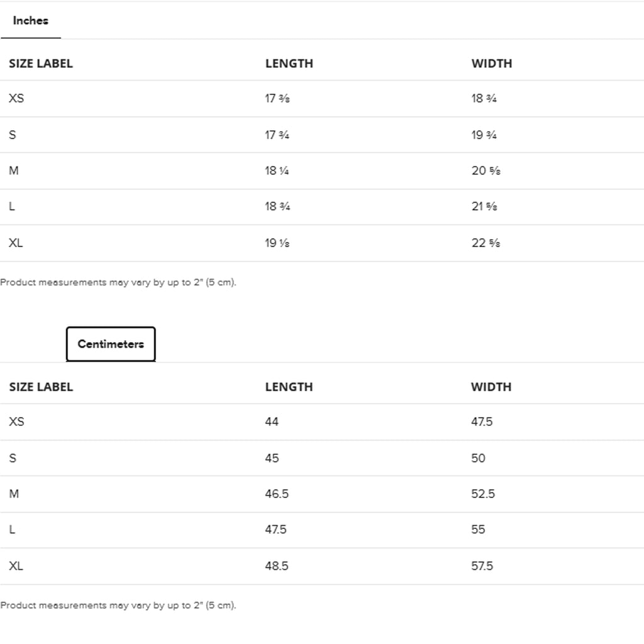
Task: Click SIZE LABEL header in inches table
Action: (41, 64)
